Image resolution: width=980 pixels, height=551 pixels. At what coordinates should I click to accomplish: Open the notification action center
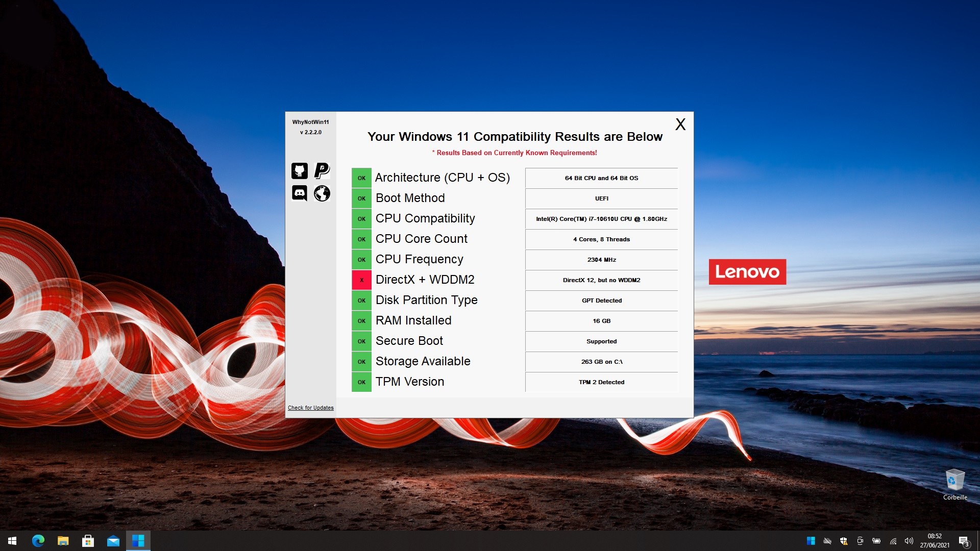coord(964,541)
